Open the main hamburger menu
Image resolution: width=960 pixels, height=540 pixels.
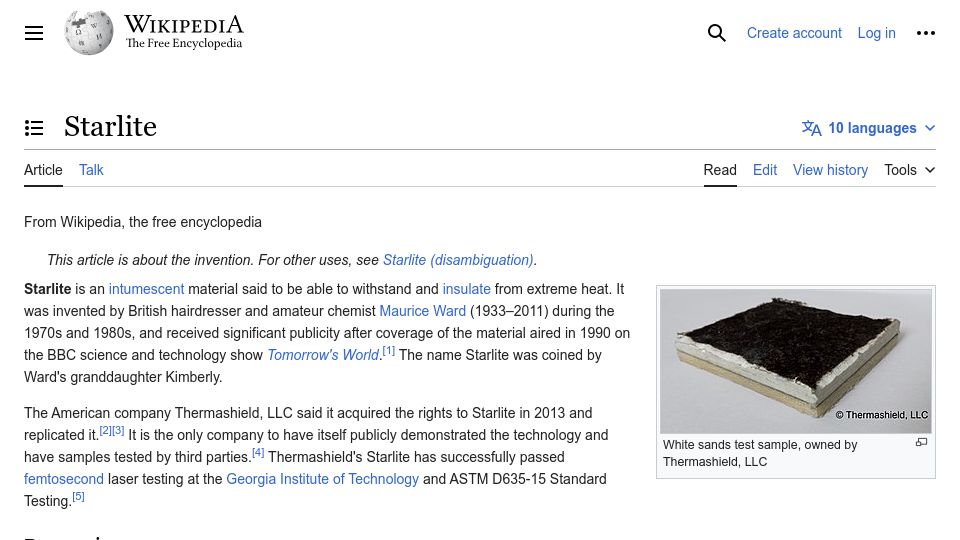tap(34, 33)
